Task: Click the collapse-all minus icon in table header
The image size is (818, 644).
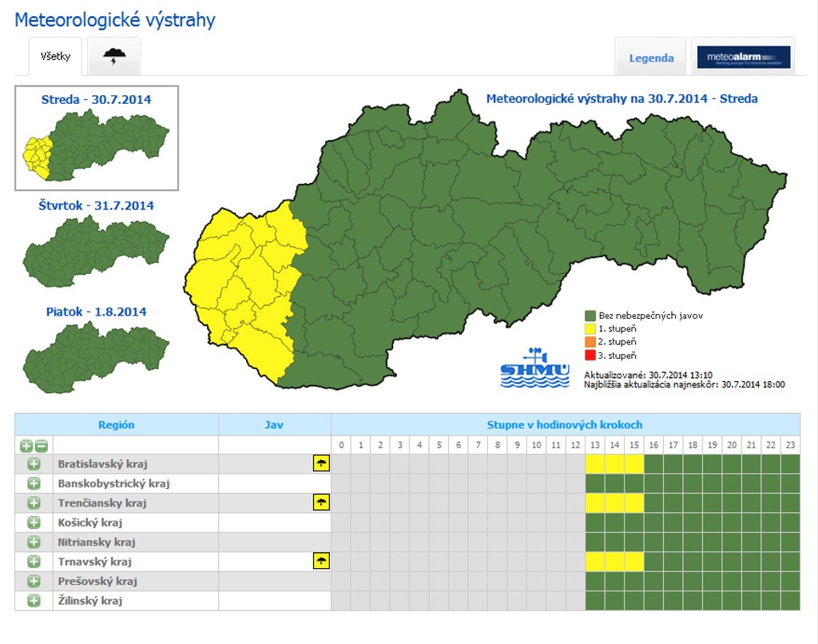Action: [41, 445]
